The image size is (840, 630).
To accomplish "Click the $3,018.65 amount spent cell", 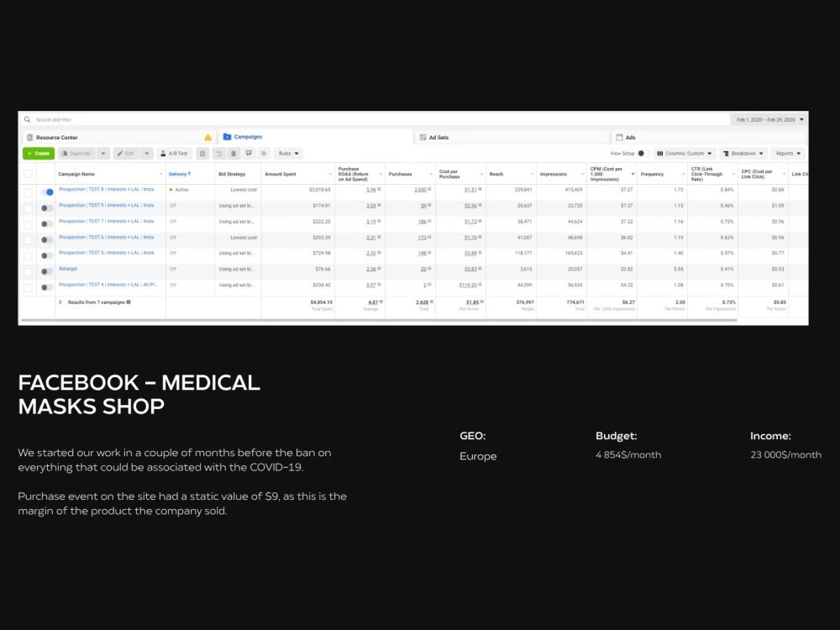I will point(320,190).
